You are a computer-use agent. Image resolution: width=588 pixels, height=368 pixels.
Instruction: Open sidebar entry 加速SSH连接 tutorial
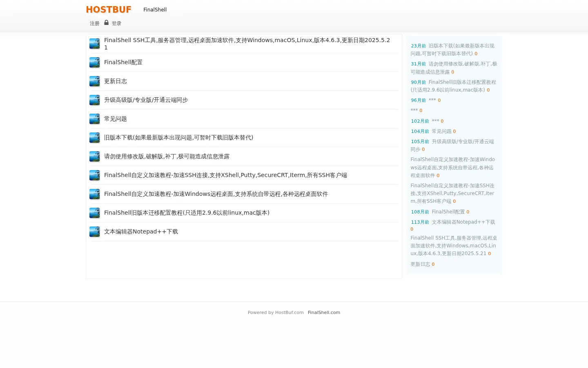click(452, 193)
